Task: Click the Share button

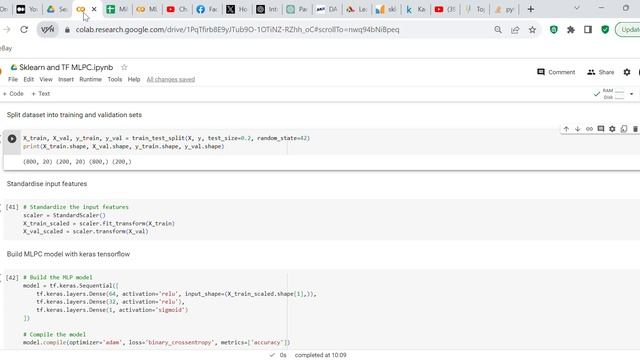Action: pos(600,72)
